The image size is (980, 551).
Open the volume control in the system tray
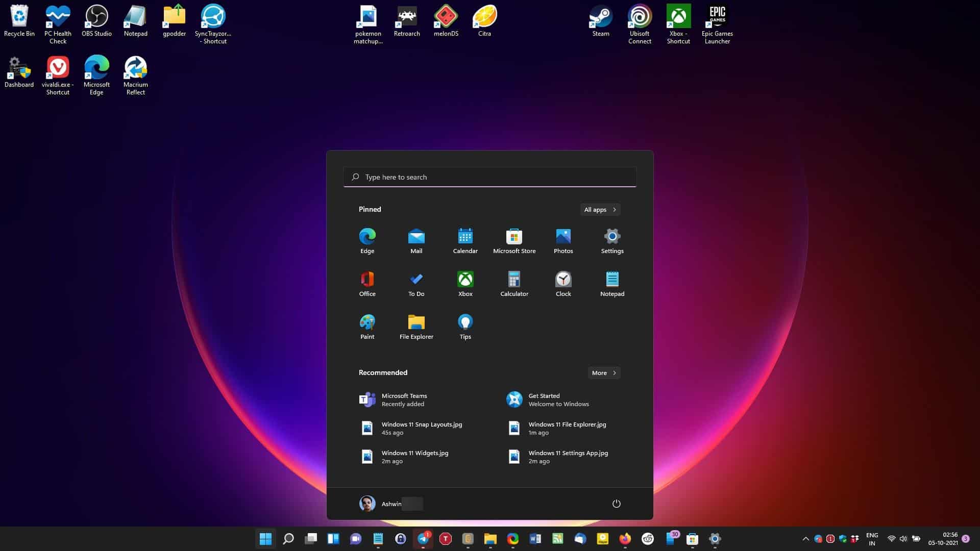coord(903,539)
